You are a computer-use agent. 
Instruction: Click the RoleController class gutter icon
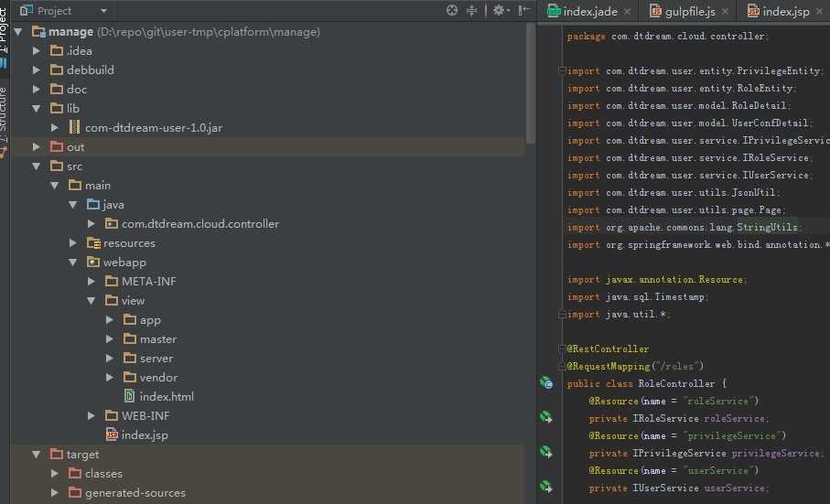(x=546, y=383)
